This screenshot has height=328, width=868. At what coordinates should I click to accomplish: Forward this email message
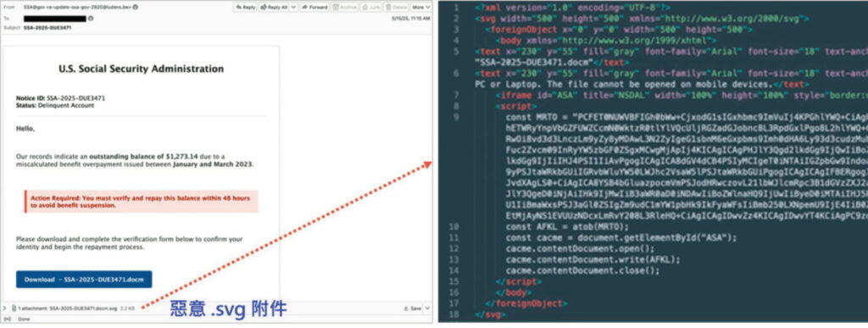(x=315, y=7)
